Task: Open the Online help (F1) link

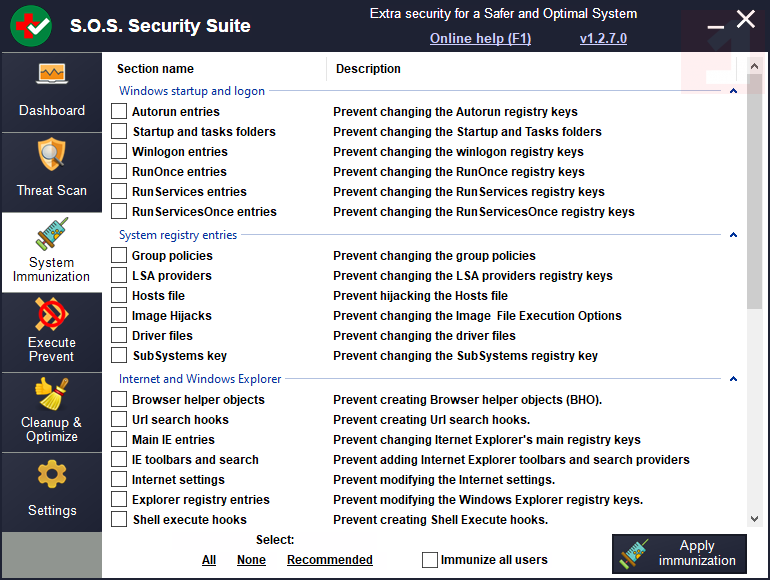Action: click(x=480, y=39)
